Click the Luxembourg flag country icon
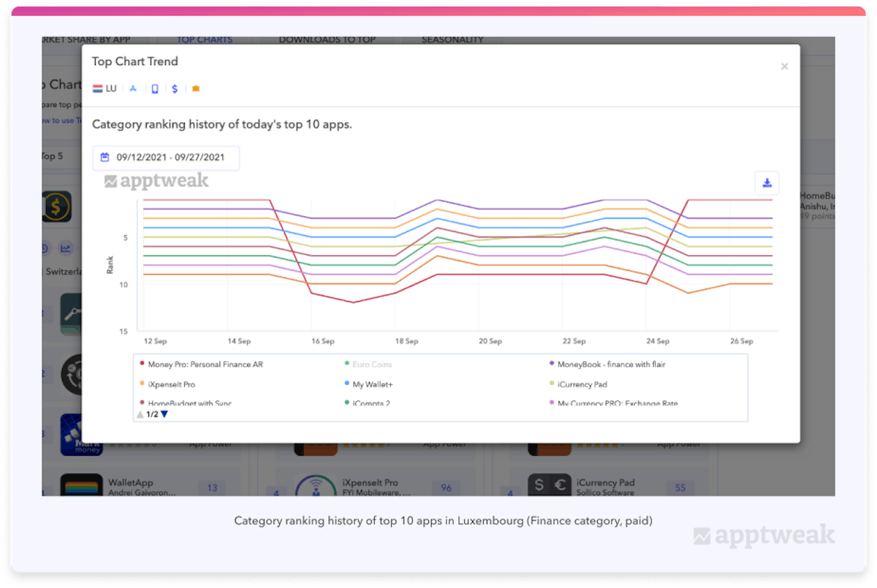877x588 pixels. 98,89
